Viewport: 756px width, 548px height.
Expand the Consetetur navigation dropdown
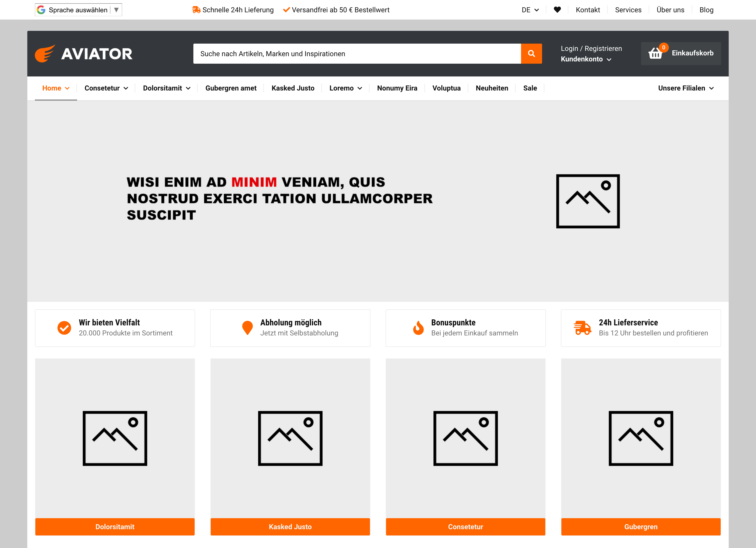click(x=106, y=88)
